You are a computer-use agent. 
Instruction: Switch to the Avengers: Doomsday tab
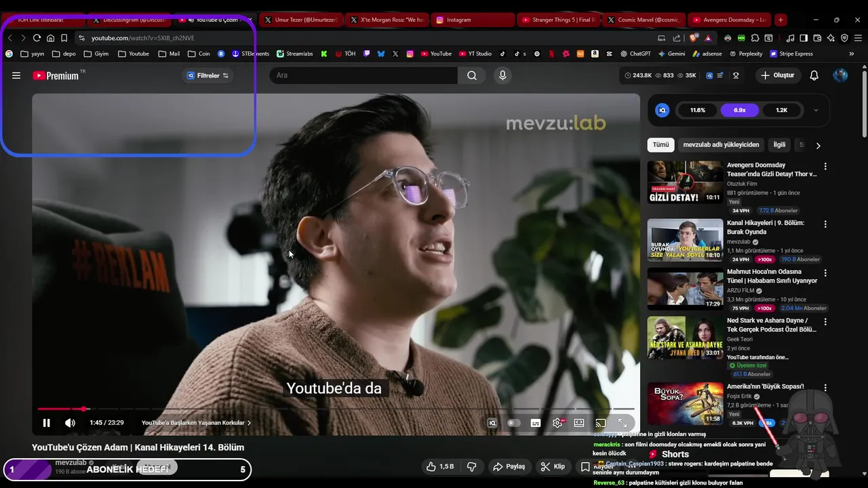[729, 20]
